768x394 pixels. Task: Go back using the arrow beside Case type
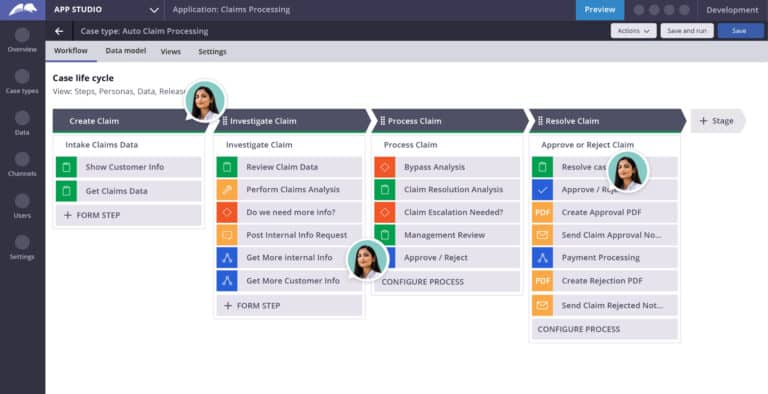pyautogui.click(x=59, y=31)
